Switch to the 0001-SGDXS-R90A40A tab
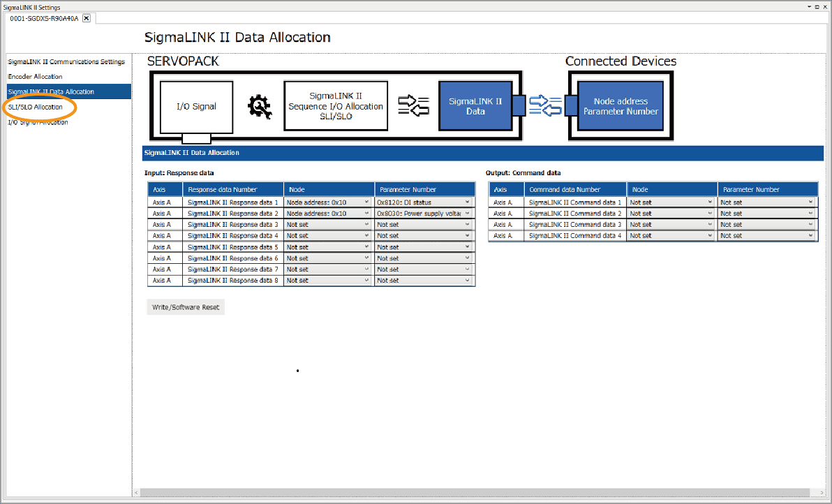 [x=43, y=18]
